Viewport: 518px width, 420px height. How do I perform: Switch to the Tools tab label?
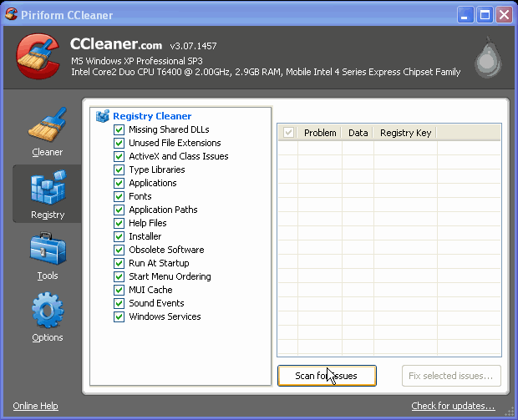click(48, 276)
